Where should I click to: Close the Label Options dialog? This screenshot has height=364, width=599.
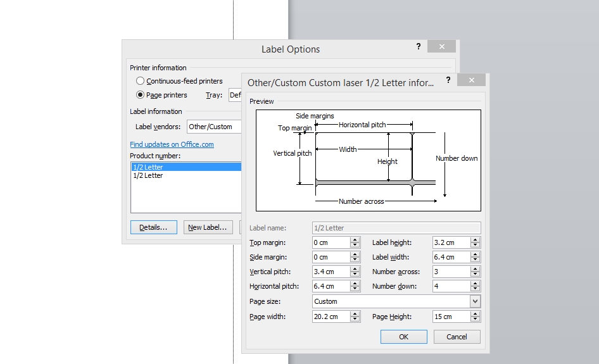pos(441,47)
